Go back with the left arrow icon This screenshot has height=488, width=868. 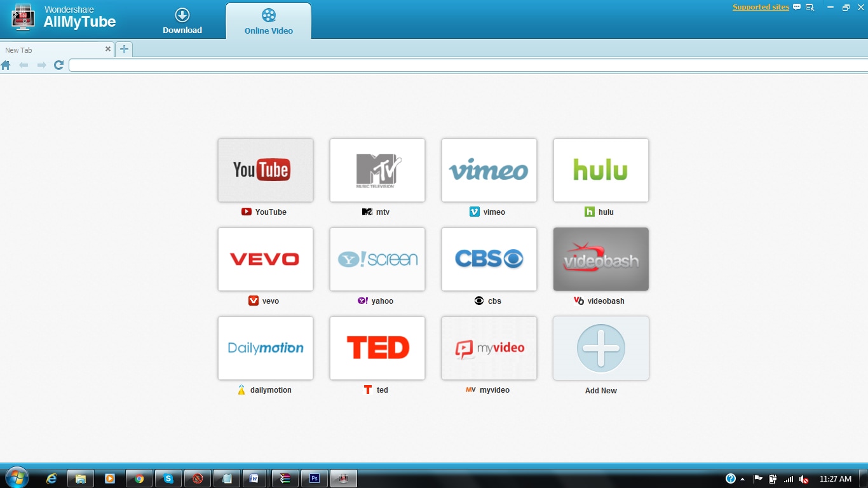coord(24,65)
